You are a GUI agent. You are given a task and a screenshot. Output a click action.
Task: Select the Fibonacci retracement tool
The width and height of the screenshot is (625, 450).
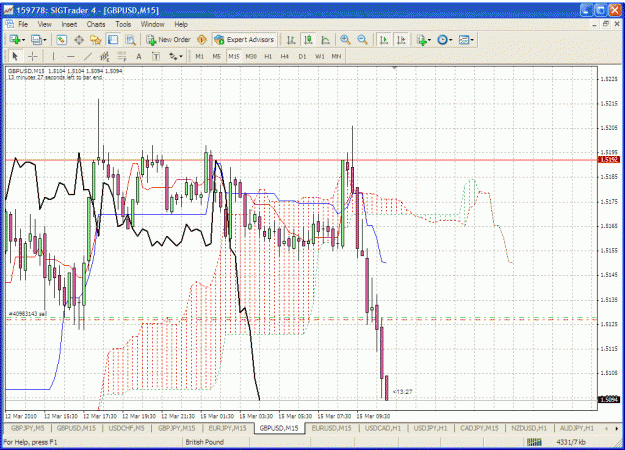tap(122, 57)
